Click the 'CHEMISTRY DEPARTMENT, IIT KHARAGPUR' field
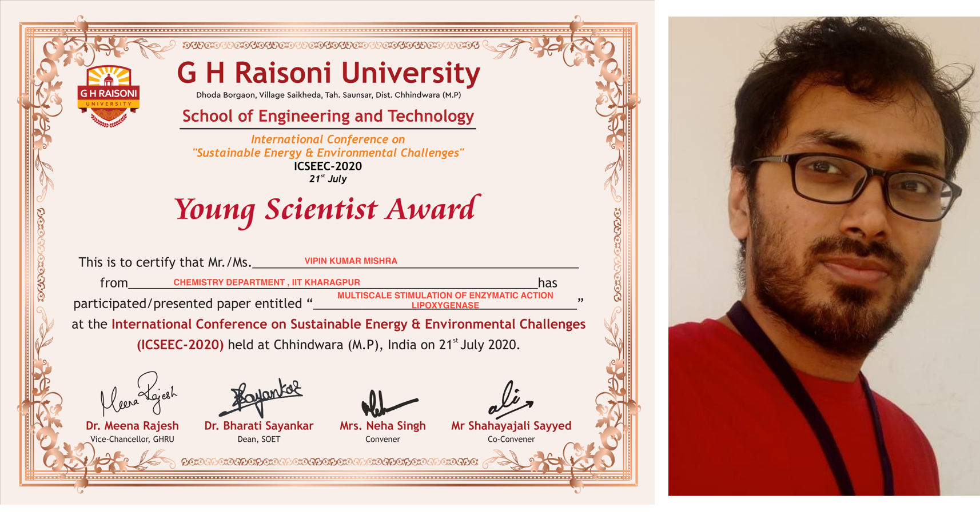 pos(266,282)
